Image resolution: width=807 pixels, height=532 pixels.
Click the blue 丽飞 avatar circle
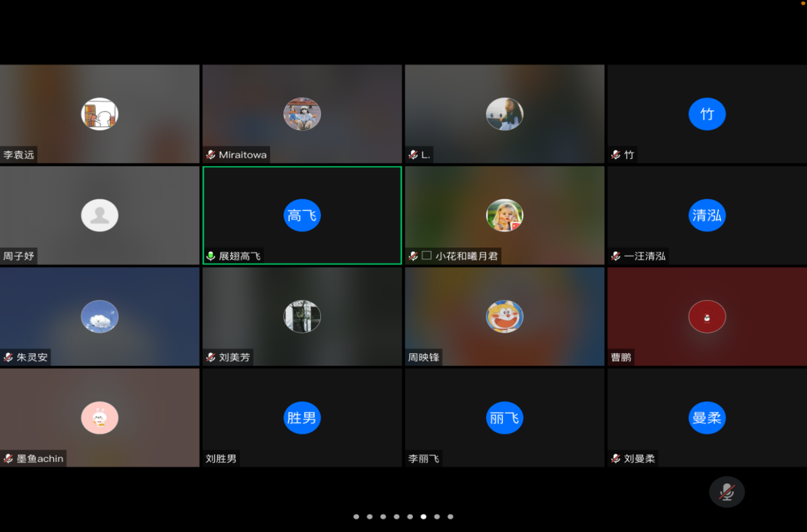[x=505, y=418]
